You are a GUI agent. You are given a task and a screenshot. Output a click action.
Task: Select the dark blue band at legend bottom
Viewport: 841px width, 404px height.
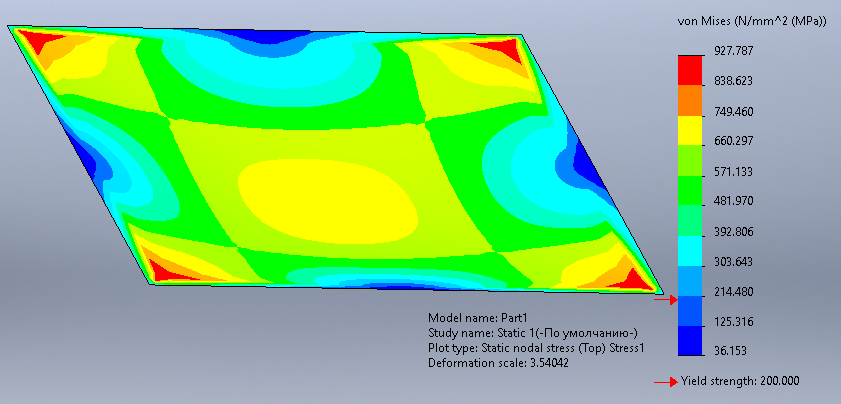pyautogui.click(x=690, y=340)
